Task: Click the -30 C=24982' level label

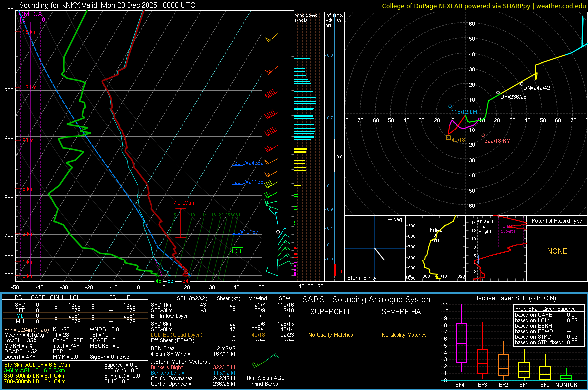Action: (248, 163)
